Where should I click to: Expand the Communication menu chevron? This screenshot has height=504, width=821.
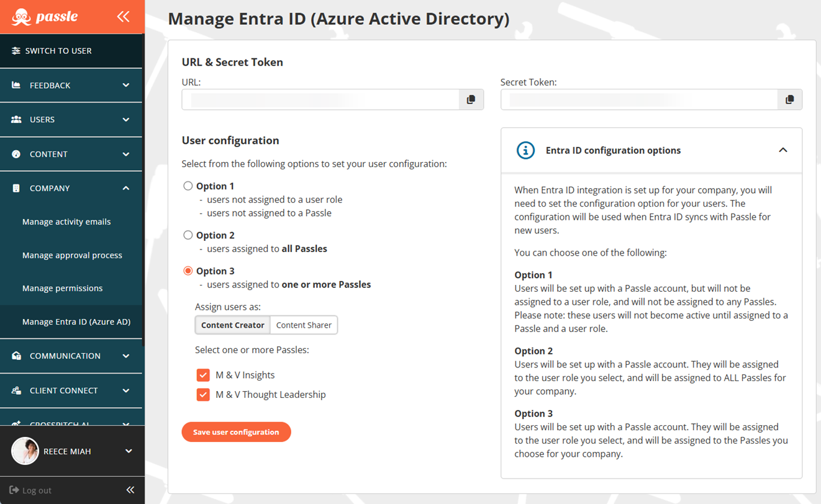tap(126, 356)
